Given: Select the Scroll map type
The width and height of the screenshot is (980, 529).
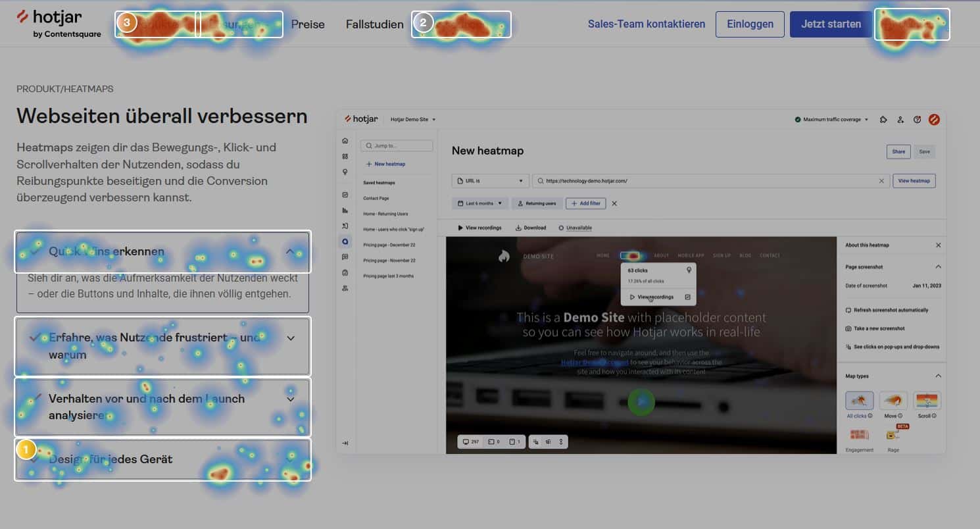Looking at the screenshot, I should [927, 405].
